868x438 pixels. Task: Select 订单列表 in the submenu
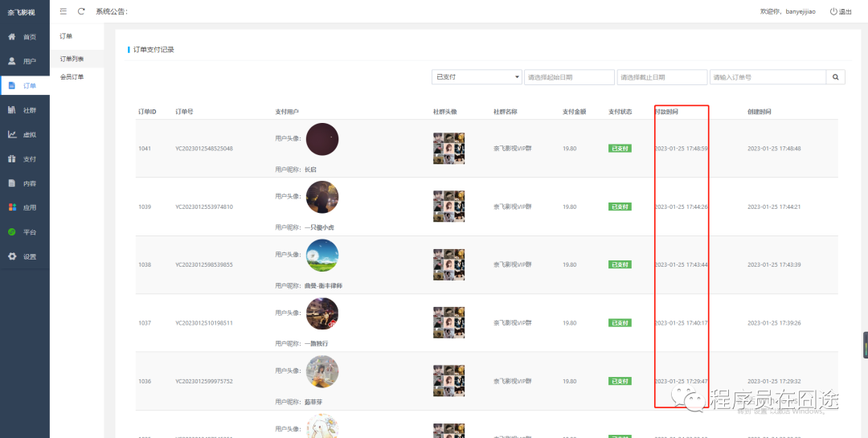(x=72, y=59)
